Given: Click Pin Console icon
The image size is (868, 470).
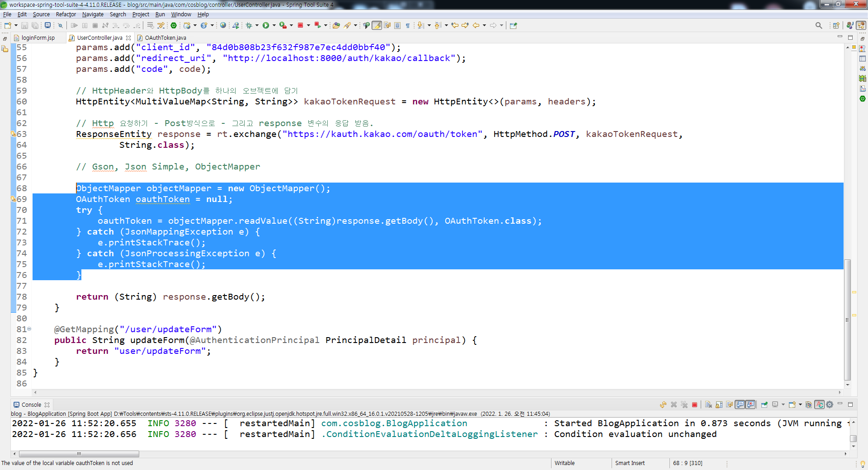Looking at the screenshot, I should 764,405.
